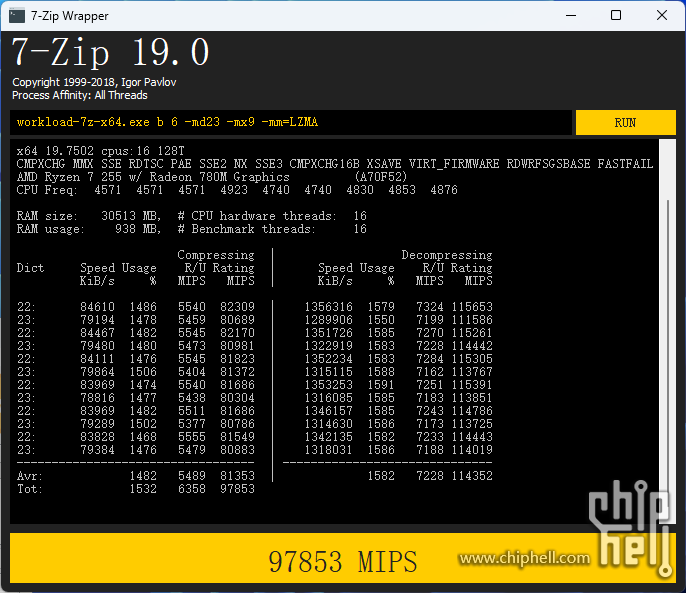Click the Compressing column header
686x593 pixels.
215,255
